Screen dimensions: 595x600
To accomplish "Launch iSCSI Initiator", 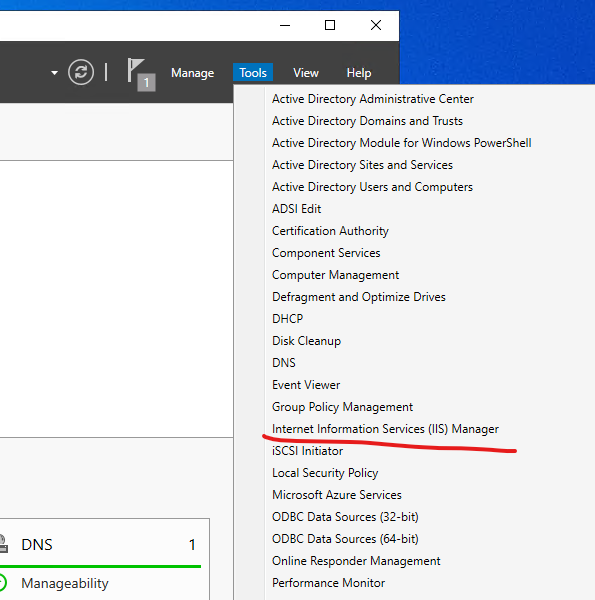I will [307, 451].
